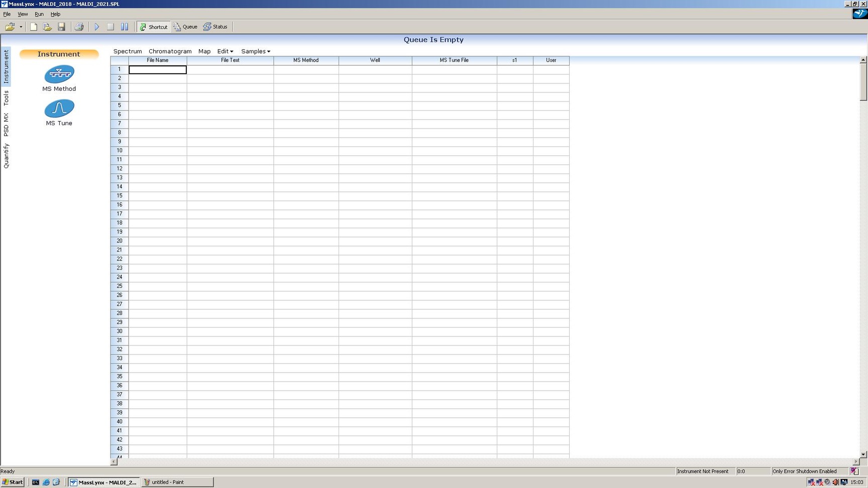Switch to untitled - Paint in taskbar
This screenshot has width=868, height=488.
tap(177, 482)
